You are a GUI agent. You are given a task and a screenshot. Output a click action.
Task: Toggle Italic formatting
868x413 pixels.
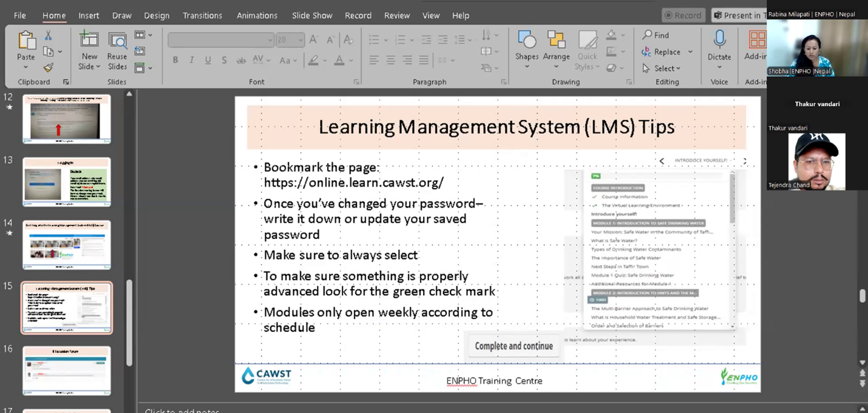(191, 60)
